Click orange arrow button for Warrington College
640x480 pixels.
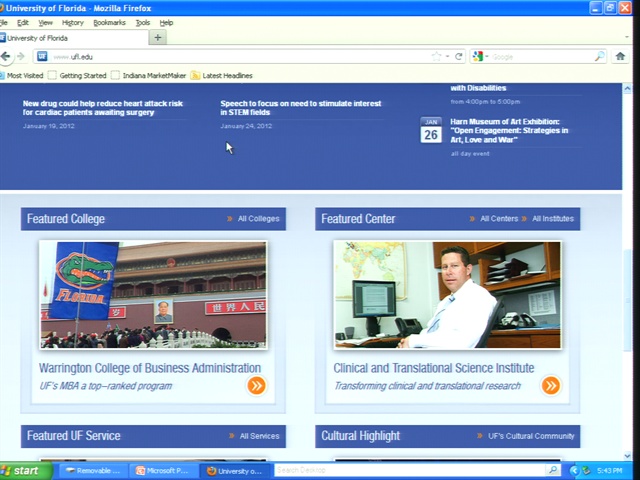[x=256, y=385]
